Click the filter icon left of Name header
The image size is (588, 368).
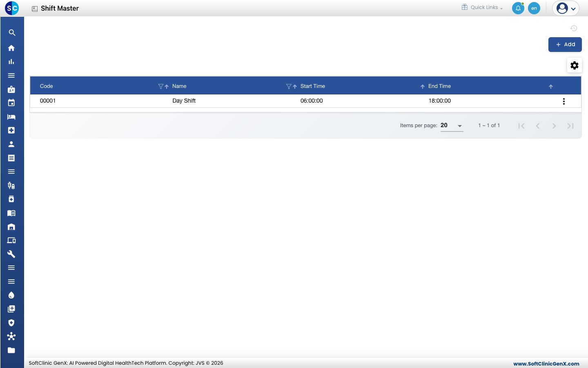(160, 86)
